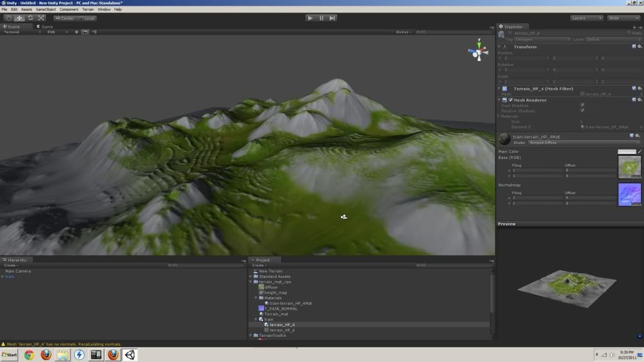
Task: Expand train object in Hierarchy
Action: [3, 277]
